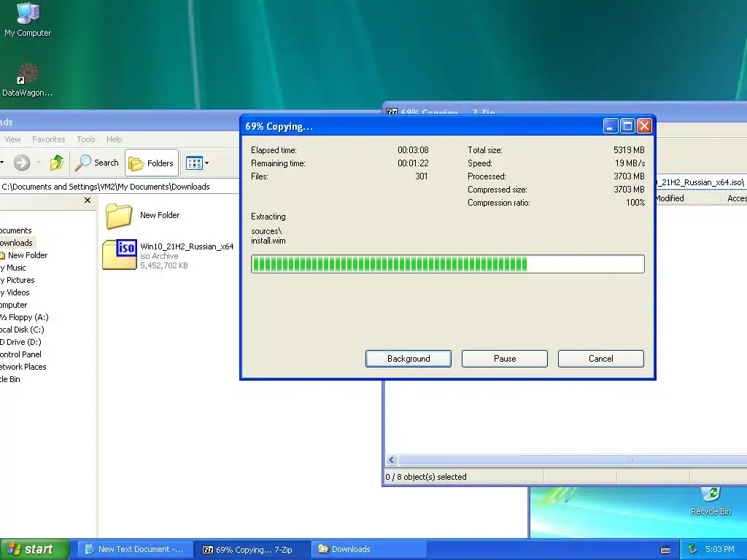Select My Network Places in folder tree
Screen dimensions: 747x560
tap(23, 367)
